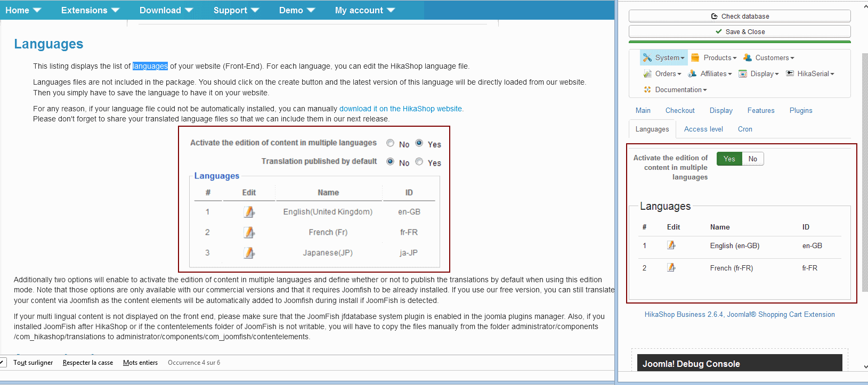Viewport: 868px width, 385px height.
Task: Click the Save & Close button
Action: coord(740,31)
